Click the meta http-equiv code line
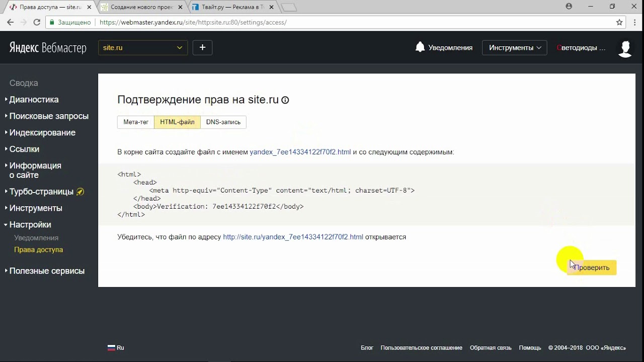The image size is (644, 362). 282,191
